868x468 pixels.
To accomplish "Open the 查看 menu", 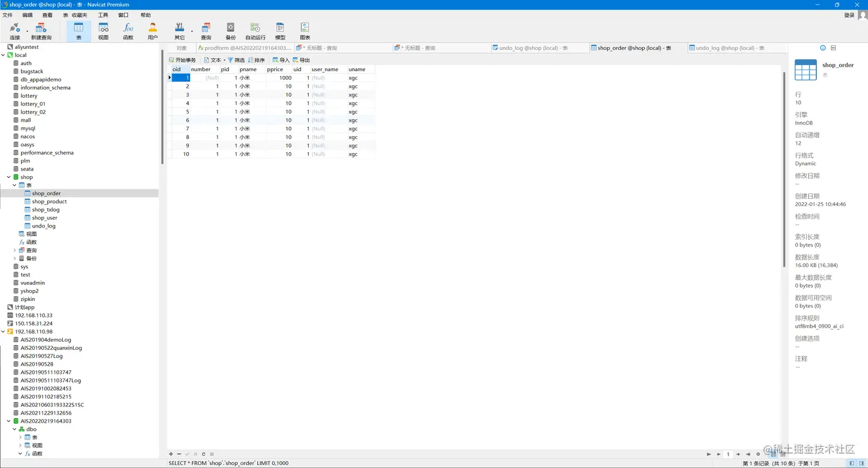I will tap(47, 15).
